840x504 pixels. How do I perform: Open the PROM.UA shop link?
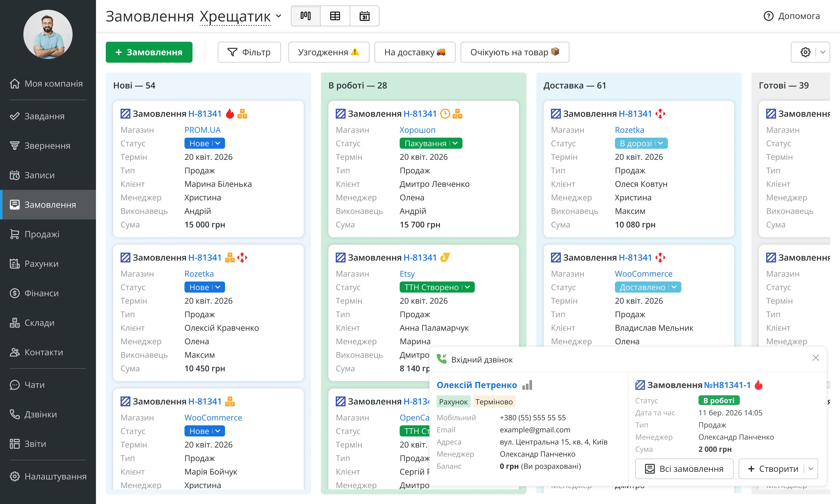202,130
